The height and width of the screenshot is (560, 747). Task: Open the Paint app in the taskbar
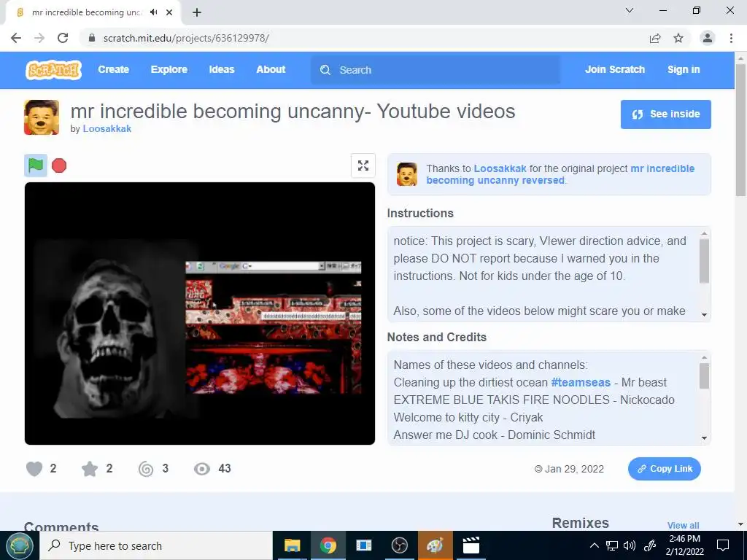point(435,545)
